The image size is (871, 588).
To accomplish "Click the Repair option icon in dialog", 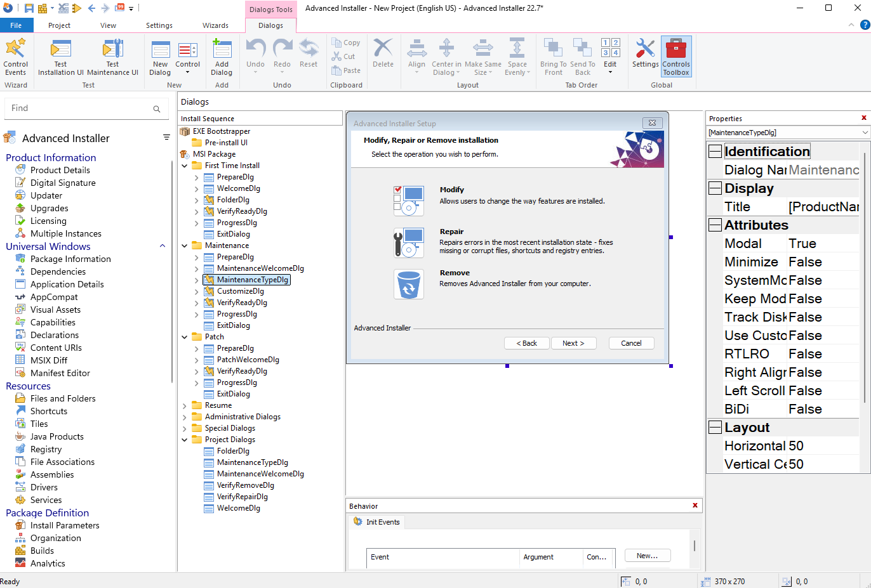I will (408, 243).
